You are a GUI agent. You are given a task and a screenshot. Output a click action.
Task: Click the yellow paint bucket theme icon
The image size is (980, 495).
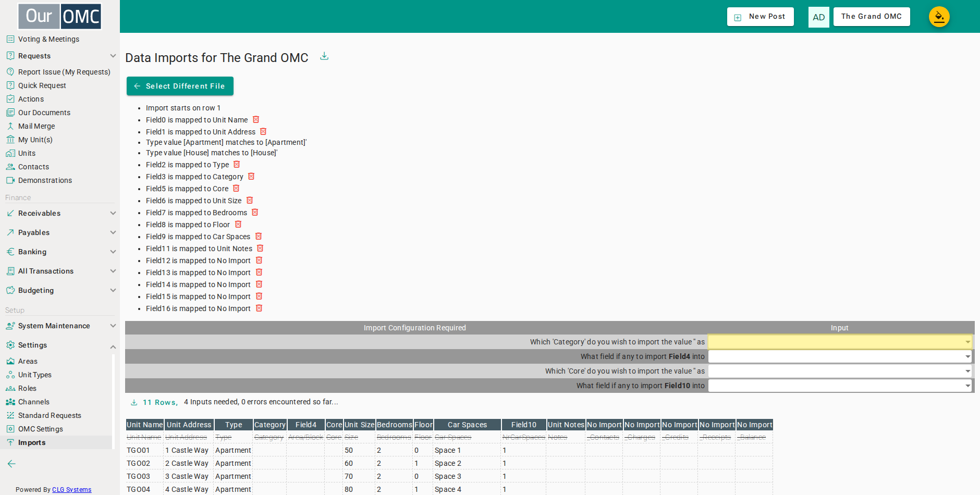point(939,17)
